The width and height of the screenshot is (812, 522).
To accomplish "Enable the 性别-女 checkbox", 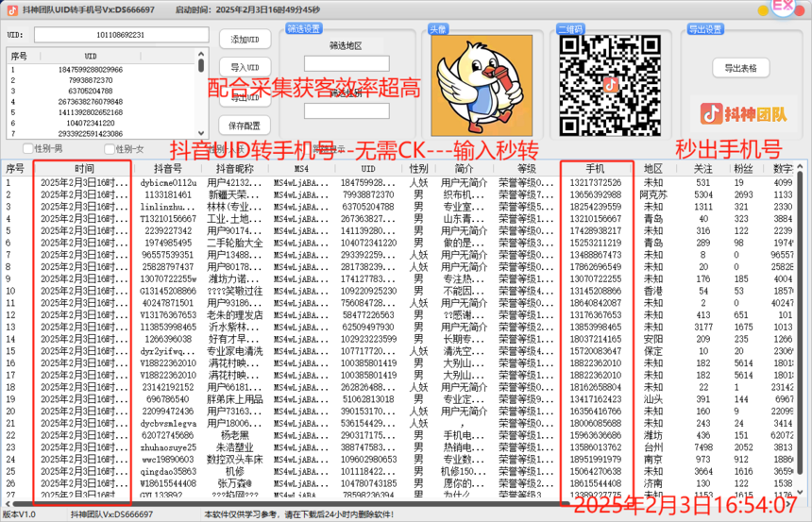I will (110, 149).
